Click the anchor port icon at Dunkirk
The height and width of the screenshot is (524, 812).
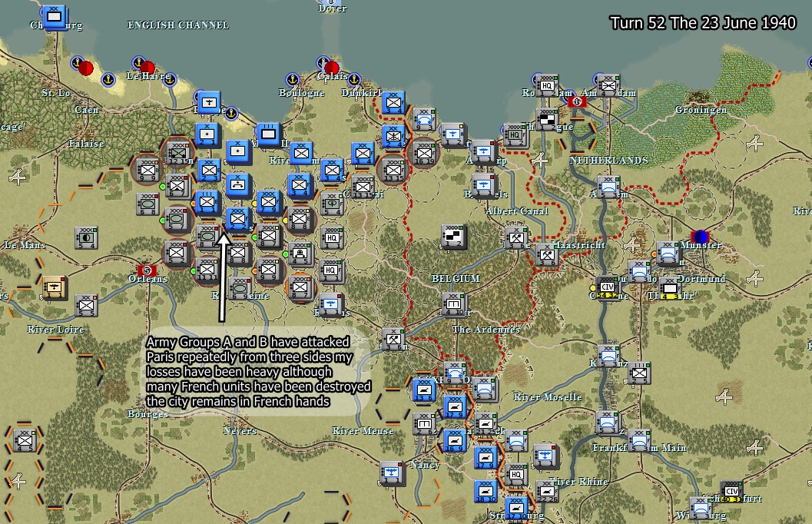(353, 80)
